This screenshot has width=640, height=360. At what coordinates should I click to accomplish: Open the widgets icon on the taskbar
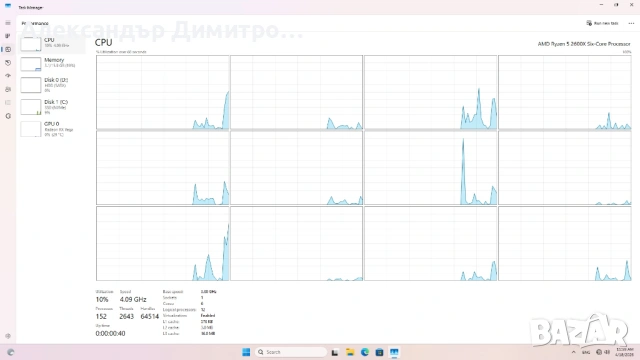pos(11,352)
